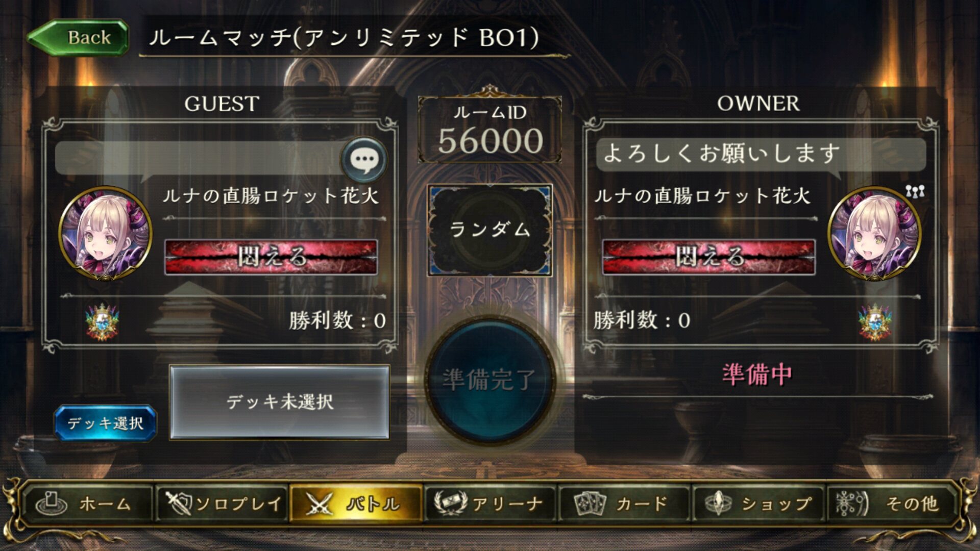Click the guest's 悶える title banner

pos(271,257)
